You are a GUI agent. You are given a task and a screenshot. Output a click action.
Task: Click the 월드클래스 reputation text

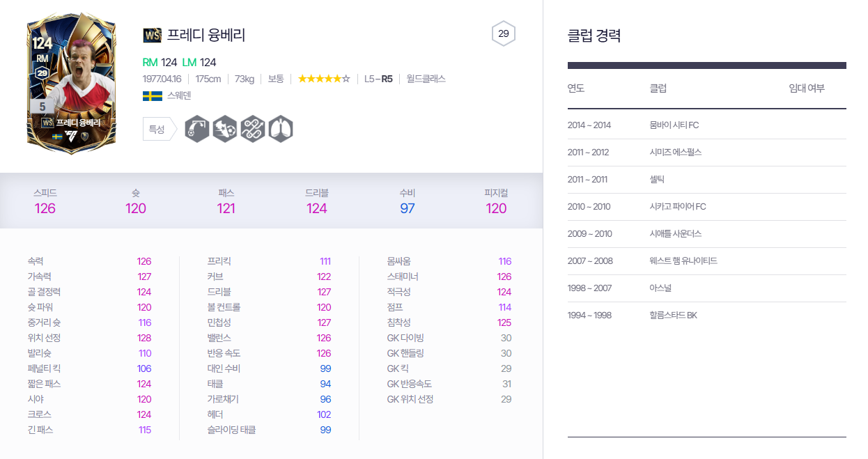point(426,79)
